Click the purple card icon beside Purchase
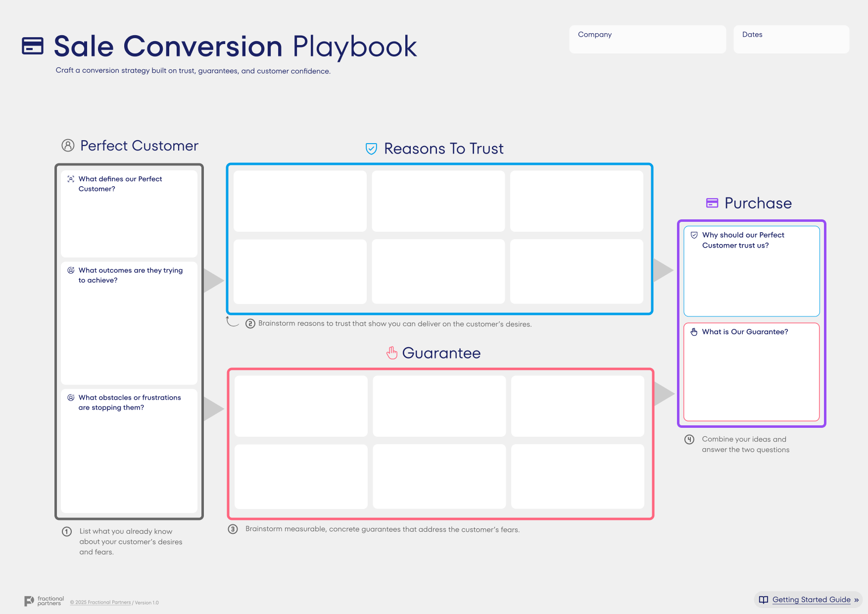This screenshot has height=614, width=868. tap(712, 203)
